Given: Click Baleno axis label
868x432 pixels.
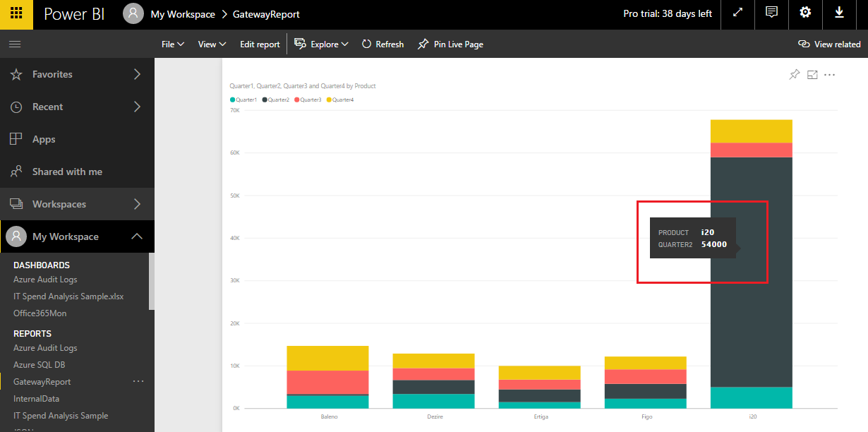Looking at the screenshot, I should (x=329, y=416).
